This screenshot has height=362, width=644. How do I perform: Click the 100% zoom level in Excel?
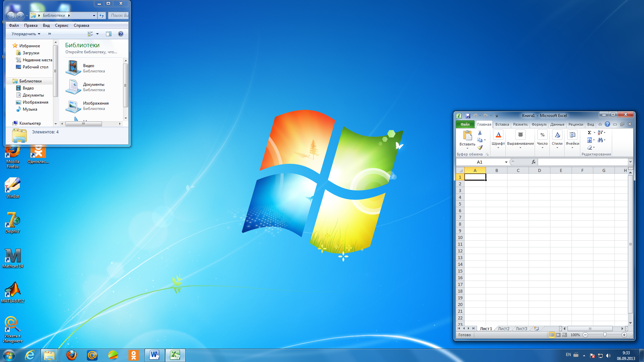575,335
